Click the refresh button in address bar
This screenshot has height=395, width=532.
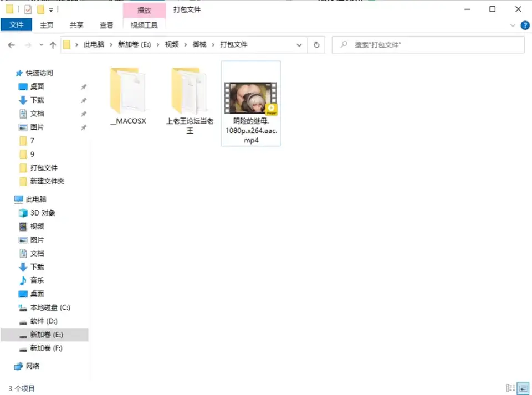316,45
